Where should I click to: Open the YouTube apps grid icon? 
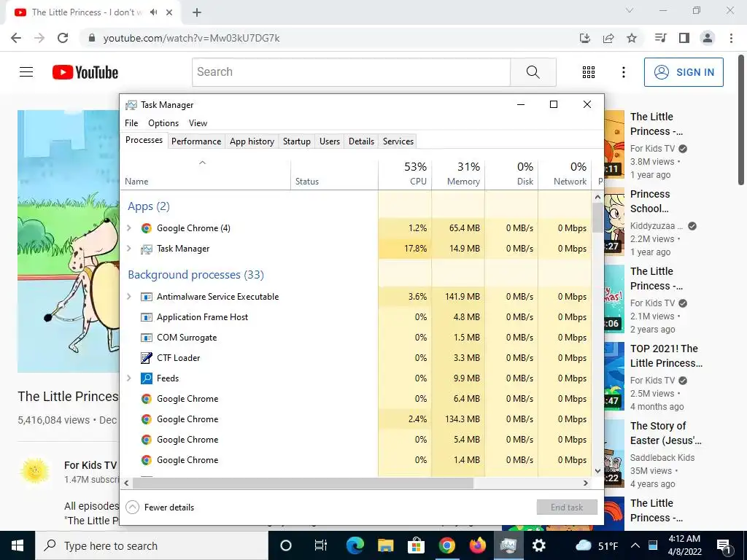tap(589, 72)
